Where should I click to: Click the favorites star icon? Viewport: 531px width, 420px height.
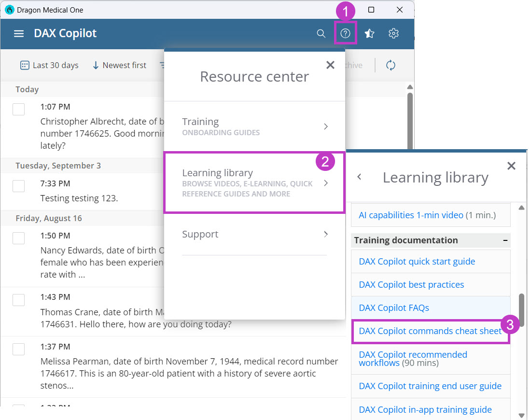[x=369, y=34]
